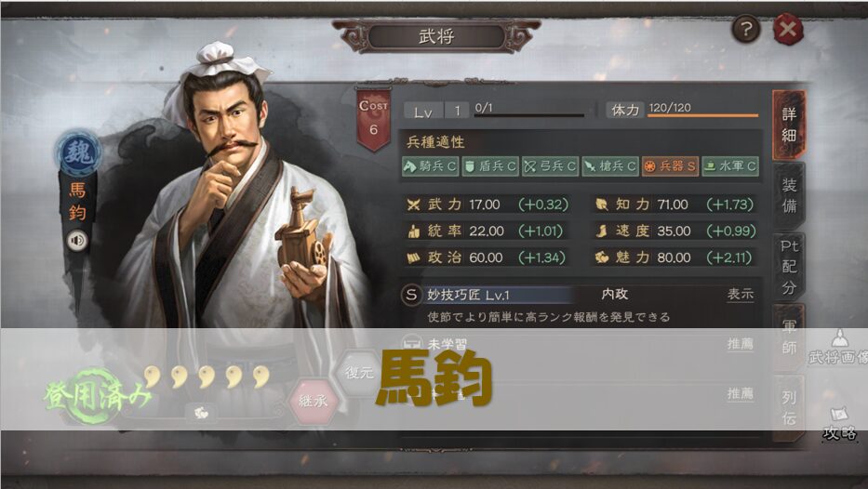Select the 盾兵 C troop aptitude icon
Viewport: 868px width, 489px height.
pyautogui.click(x=490, y=166)
